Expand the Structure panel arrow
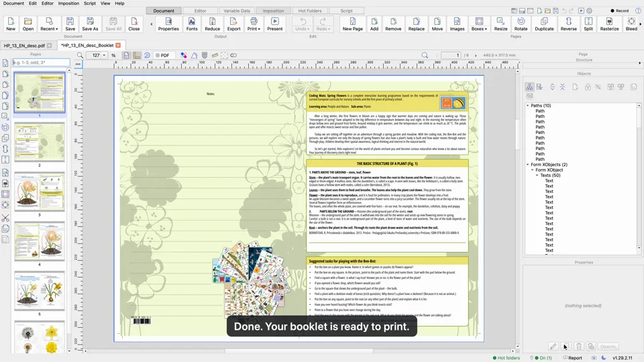The image size is (644, 362). (640, 63)
